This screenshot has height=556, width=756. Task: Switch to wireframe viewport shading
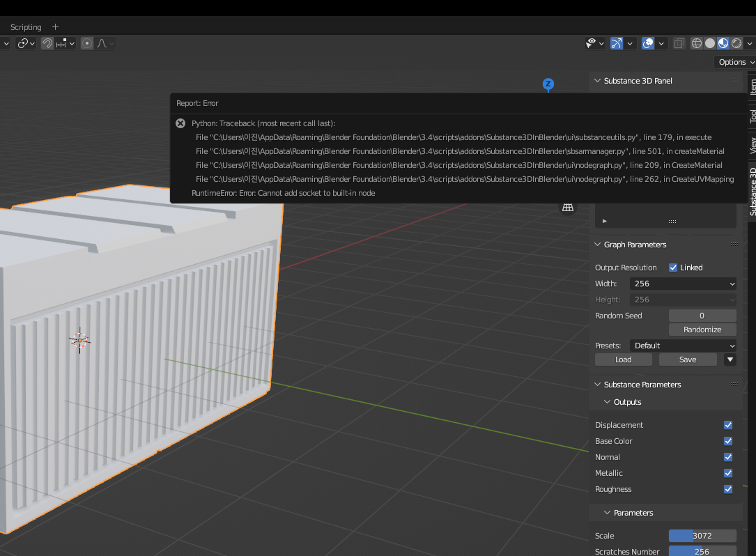click(x=697, y=43)
